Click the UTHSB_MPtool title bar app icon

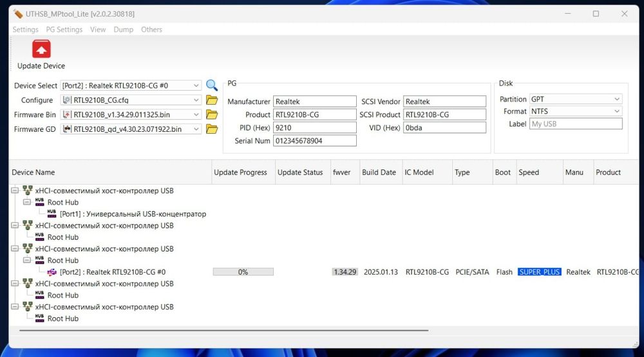(17, 14)
